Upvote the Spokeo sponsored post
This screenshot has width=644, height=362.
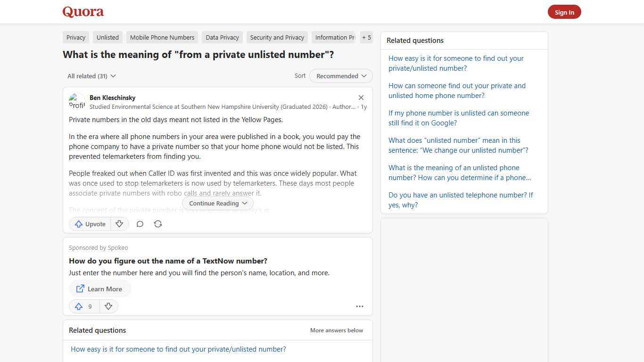(79, 306)
